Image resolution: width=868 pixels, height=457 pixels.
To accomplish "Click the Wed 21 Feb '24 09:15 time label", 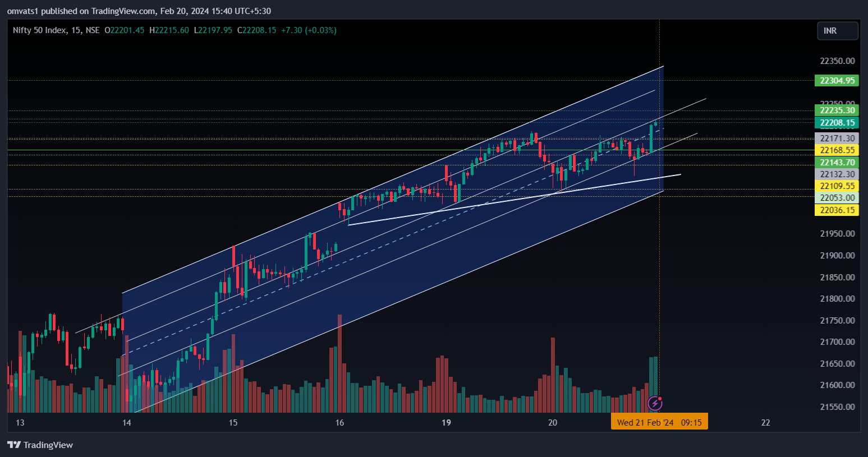I will pyautogui.click(x=659, y=422).
